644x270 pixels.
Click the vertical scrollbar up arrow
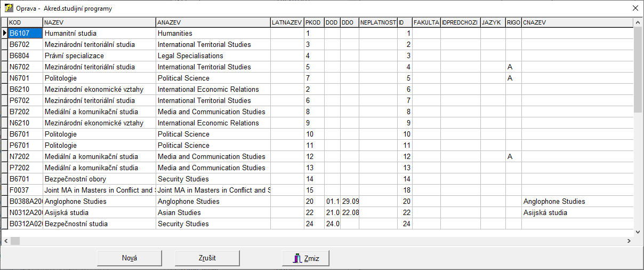click(x=638, y=22)
